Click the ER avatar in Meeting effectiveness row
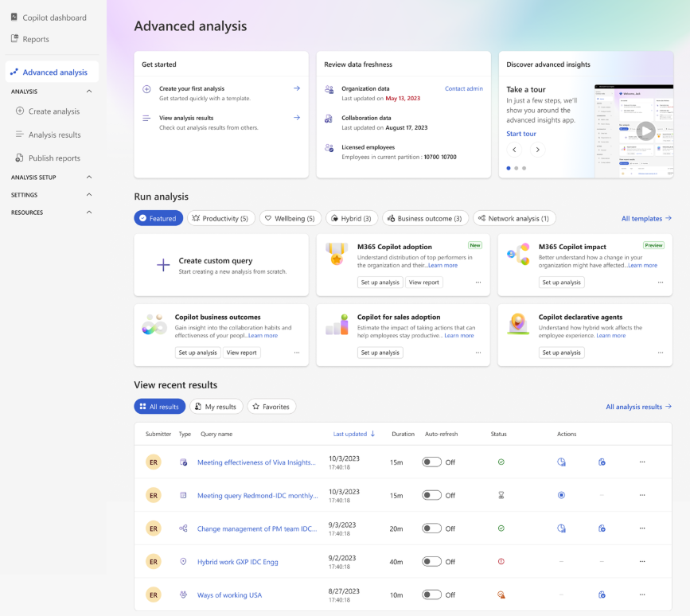690x616 pixels. point(154,462)
